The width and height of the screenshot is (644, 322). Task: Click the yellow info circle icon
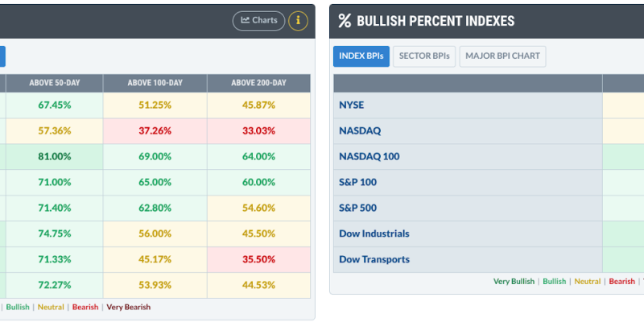pyautogui.click(x=298, y=21)
